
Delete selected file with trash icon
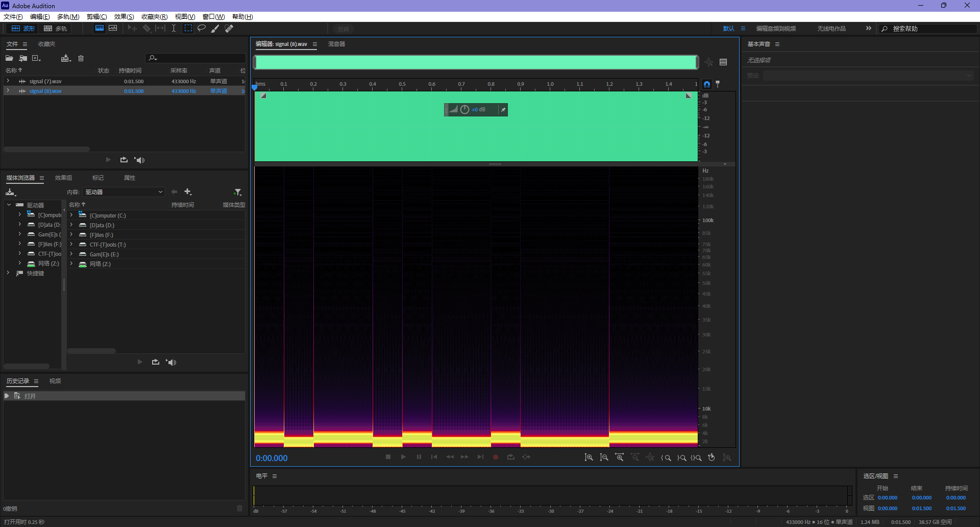tap(81, 58)
